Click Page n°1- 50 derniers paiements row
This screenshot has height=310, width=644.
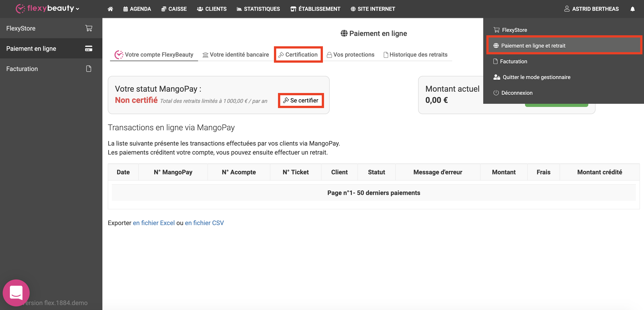[x=374, y=193]
